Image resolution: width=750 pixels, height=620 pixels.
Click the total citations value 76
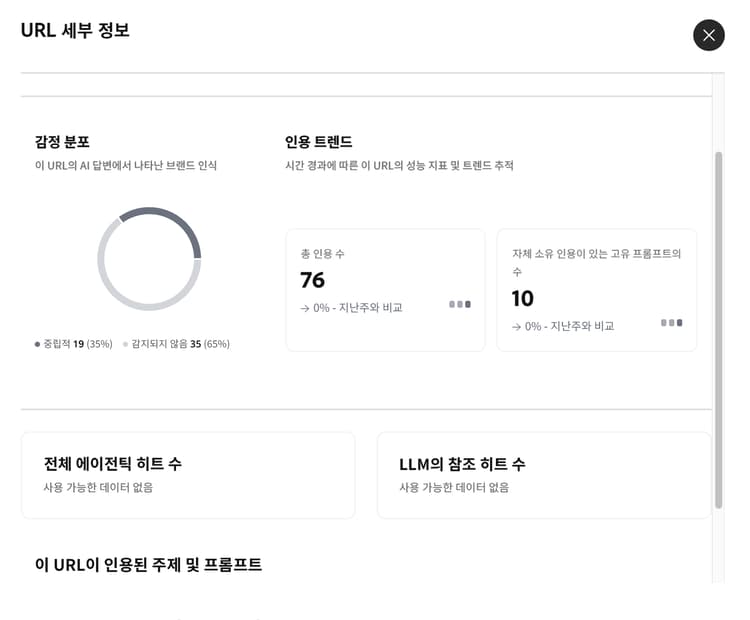coord(313,281)
